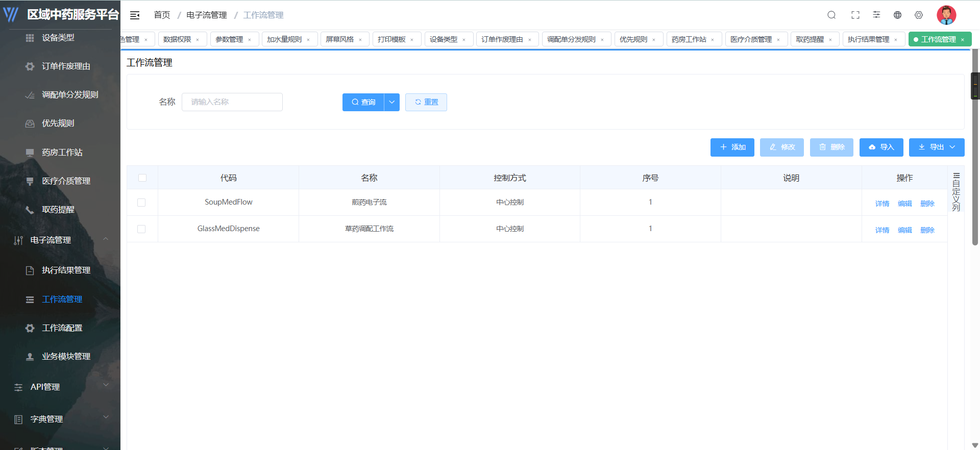980x450 pixels.
Task: Close the 加水量规则 tab
Action: point(308,40)
